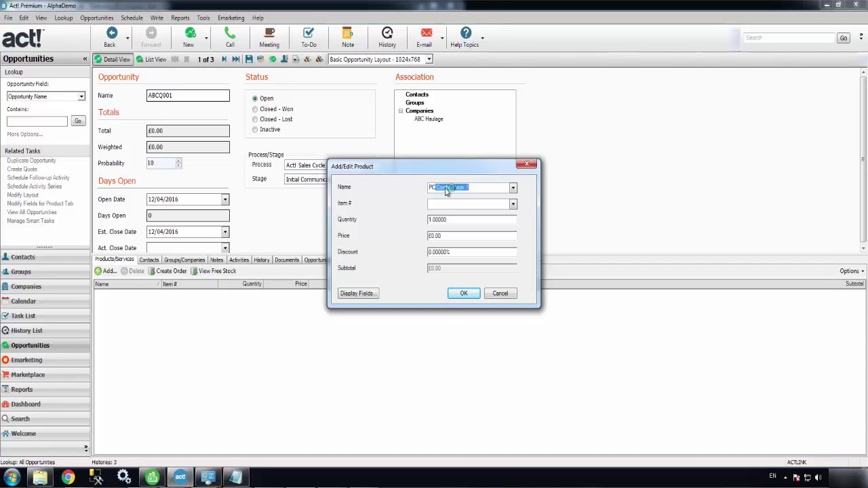Open the File menu

(x=8, y=18)
